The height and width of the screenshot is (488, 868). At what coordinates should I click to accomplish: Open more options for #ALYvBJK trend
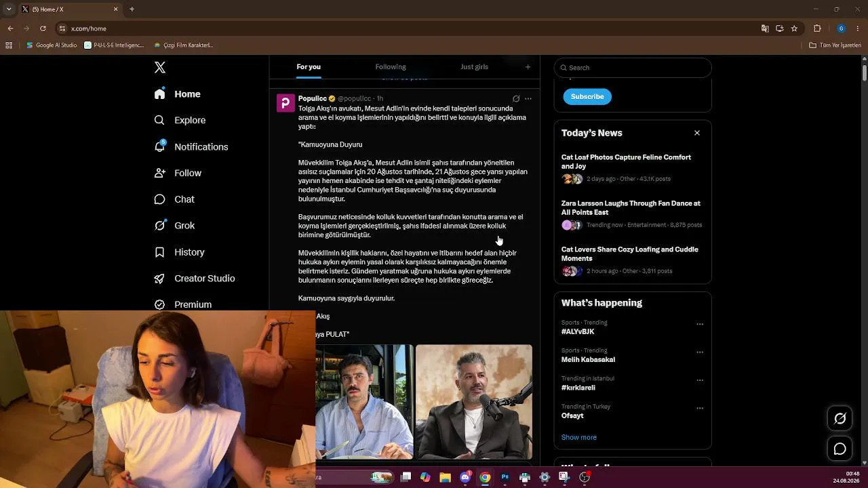[700, 324]
